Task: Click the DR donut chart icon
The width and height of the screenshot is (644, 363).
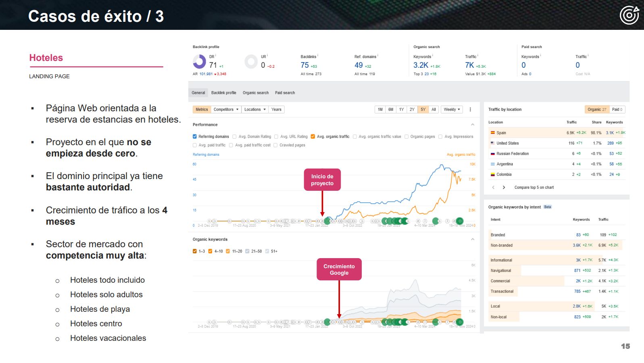Action: [199, 62]
